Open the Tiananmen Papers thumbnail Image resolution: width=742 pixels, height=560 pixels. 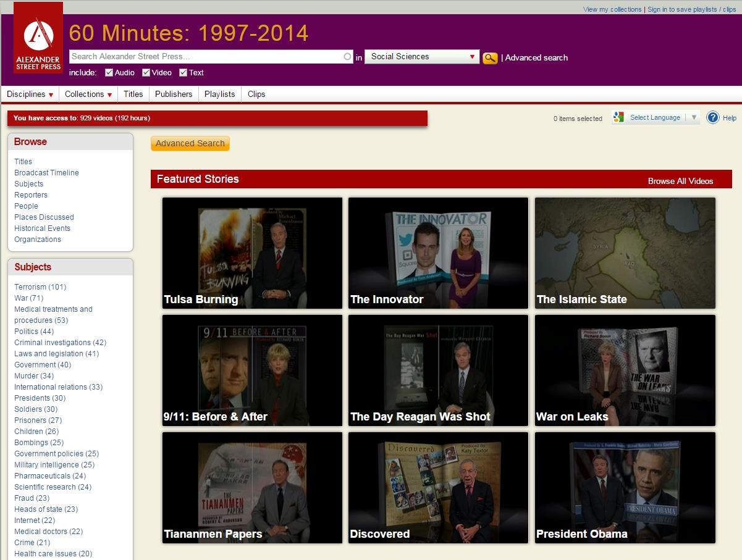point(252,488)
